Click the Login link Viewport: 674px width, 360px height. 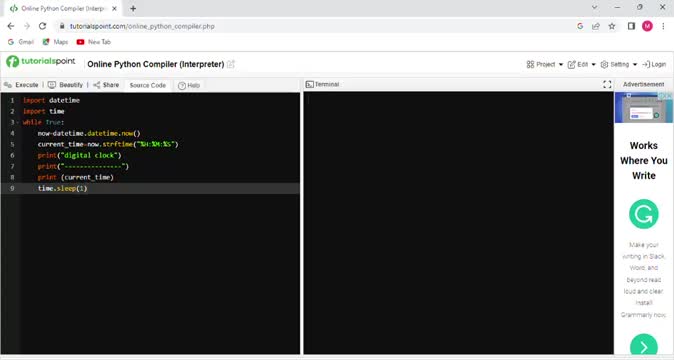tap(654, 64)
